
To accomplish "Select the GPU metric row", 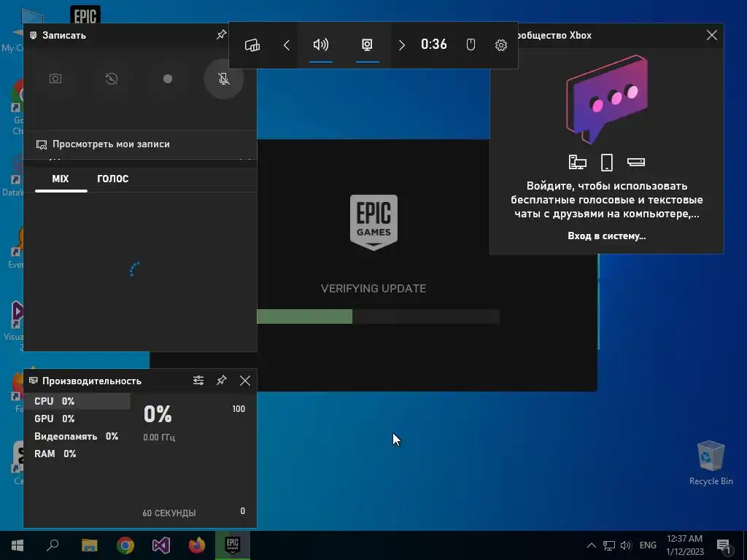I will [77, 419].
